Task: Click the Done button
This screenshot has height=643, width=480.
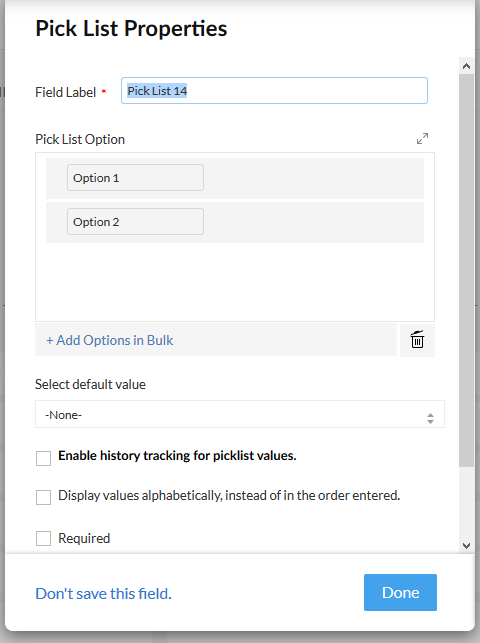Action: click(x=400, y=592)
